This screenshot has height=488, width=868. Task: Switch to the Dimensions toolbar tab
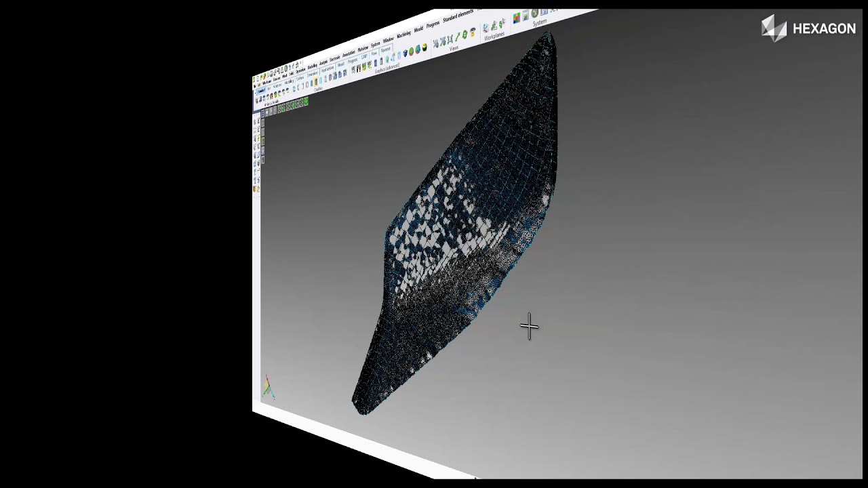point(312,75)
